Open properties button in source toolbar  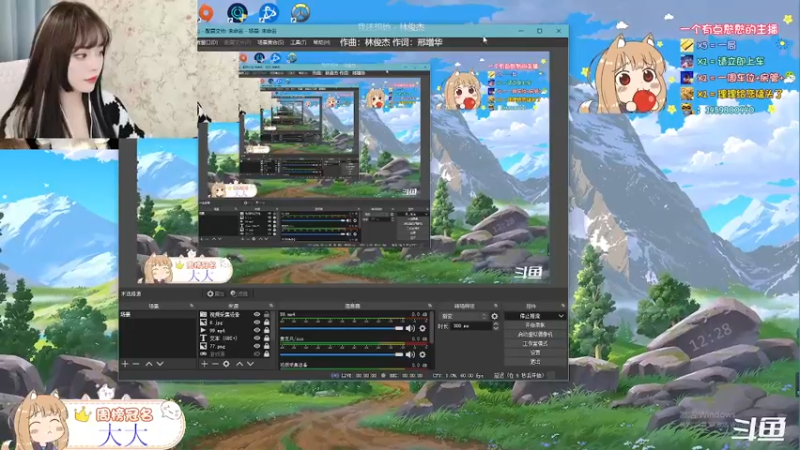point(216,294)
